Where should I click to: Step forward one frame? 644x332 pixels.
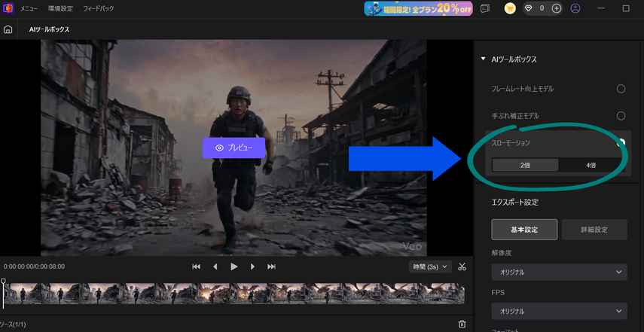252,267
